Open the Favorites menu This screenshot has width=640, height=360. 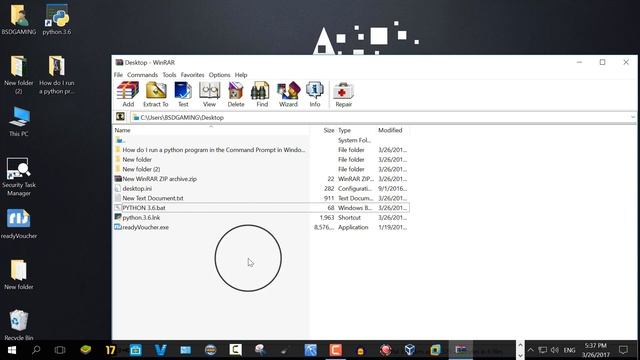[x=192, y=75]
